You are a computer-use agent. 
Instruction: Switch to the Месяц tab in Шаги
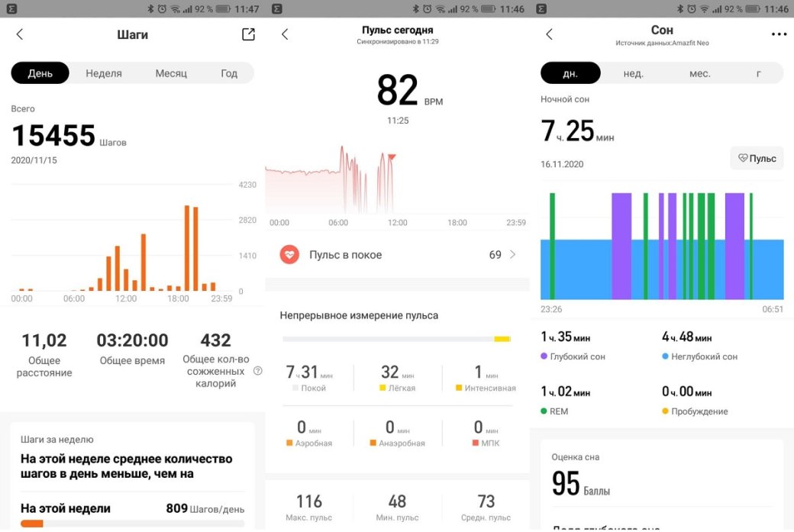tap(171, 73)
